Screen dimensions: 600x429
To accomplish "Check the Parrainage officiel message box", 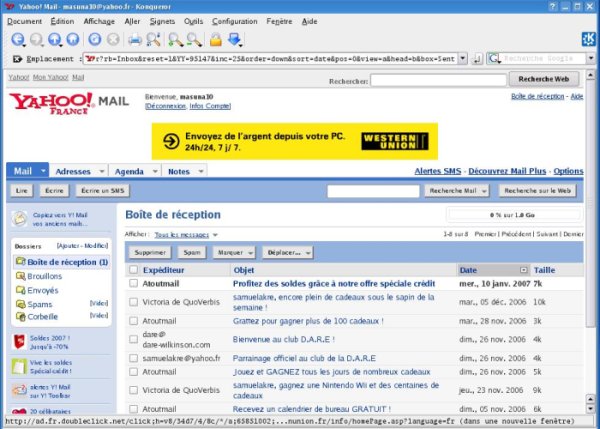I will [133, 358].
